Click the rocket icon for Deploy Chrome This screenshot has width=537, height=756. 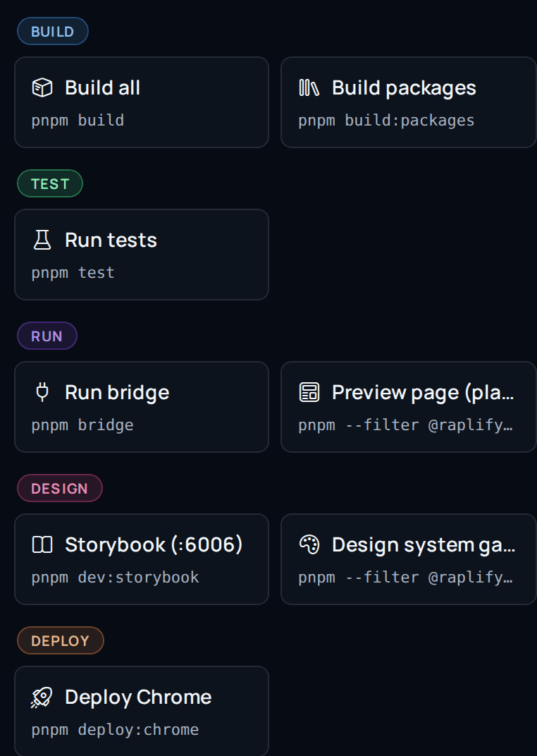click(x=42, y=697)
